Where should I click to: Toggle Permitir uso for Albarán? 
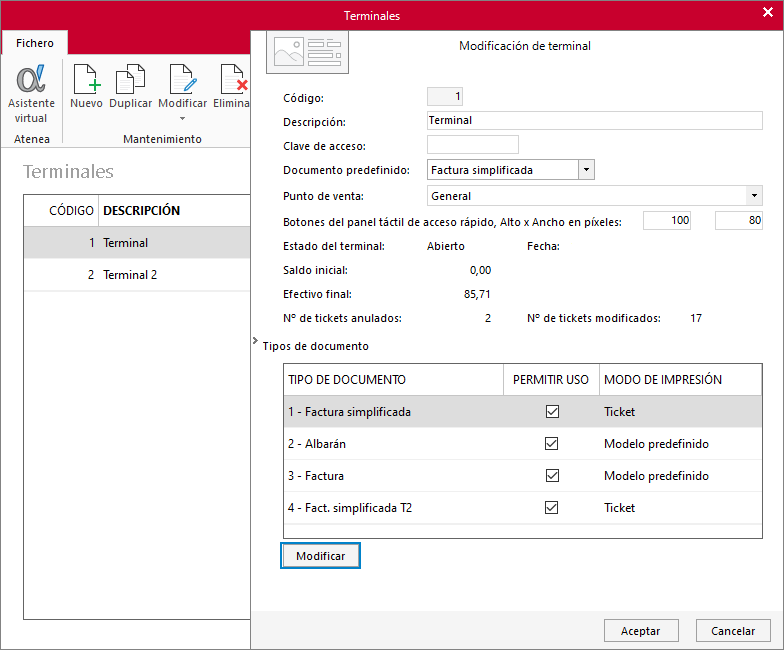click(552, 444)
